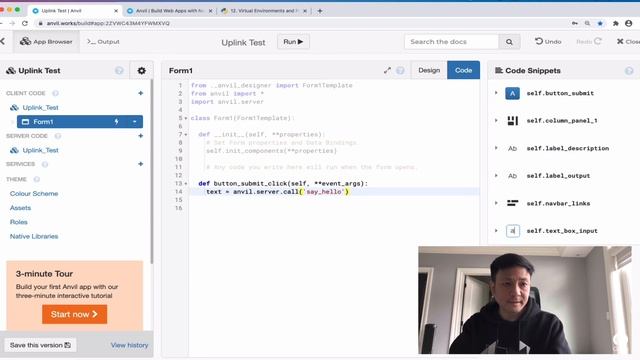
Task: Run the Uplink Test app
Action: 293,42
